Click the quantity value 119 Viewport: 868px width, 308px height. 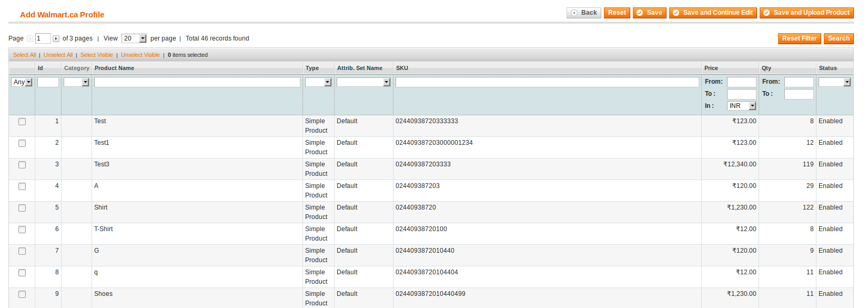coord(808,164)
